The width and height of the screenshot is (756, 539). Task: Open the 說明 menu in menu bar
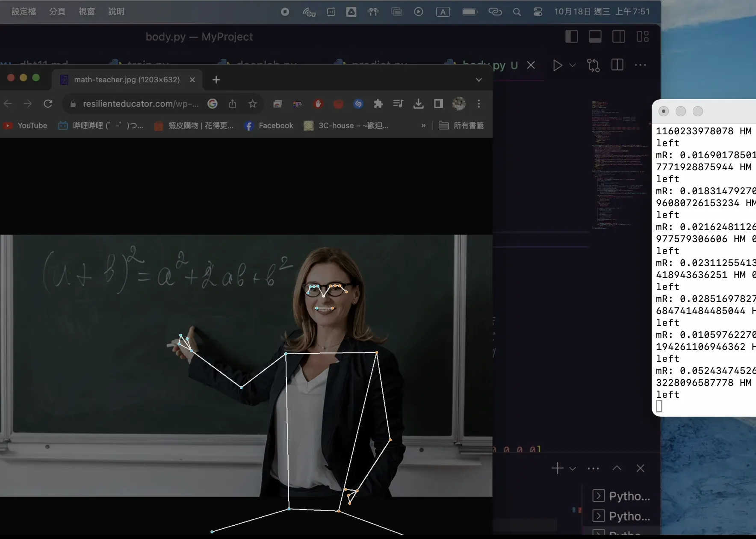(x=116, y=12)
